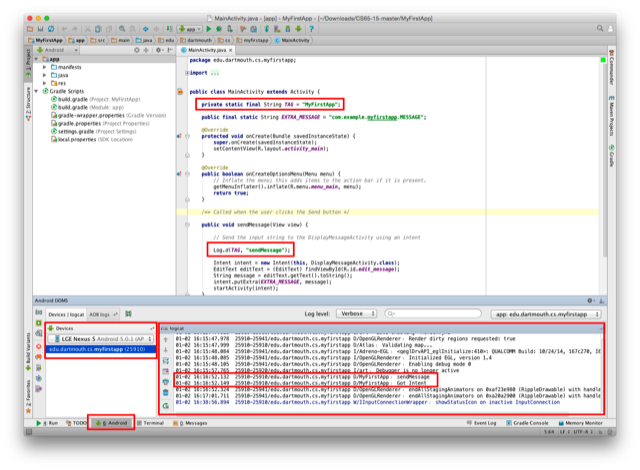Viewport: 640px width, 470px height.
Task: Click the logcat scroll up arrow
Action: pos(165,339)
